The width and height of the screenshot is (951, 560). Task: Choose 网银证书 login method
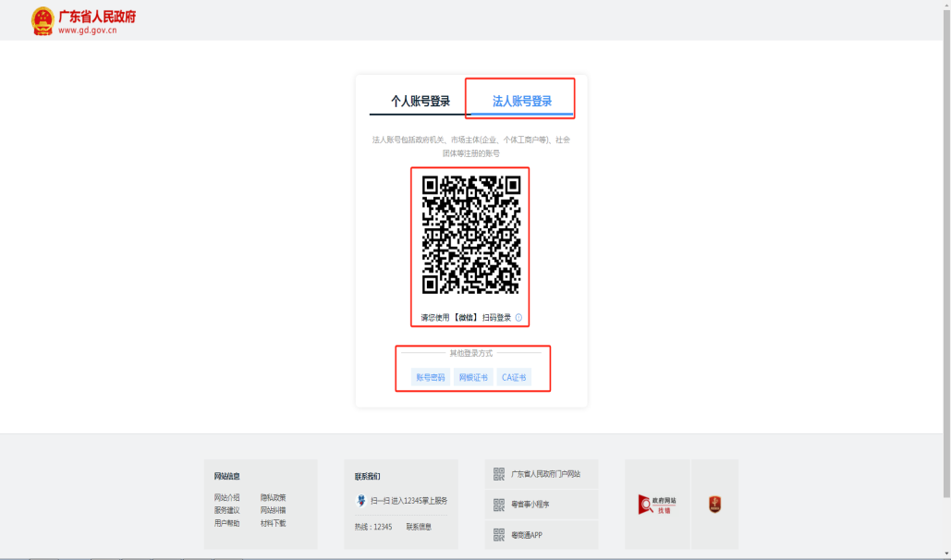click(473, 377)
